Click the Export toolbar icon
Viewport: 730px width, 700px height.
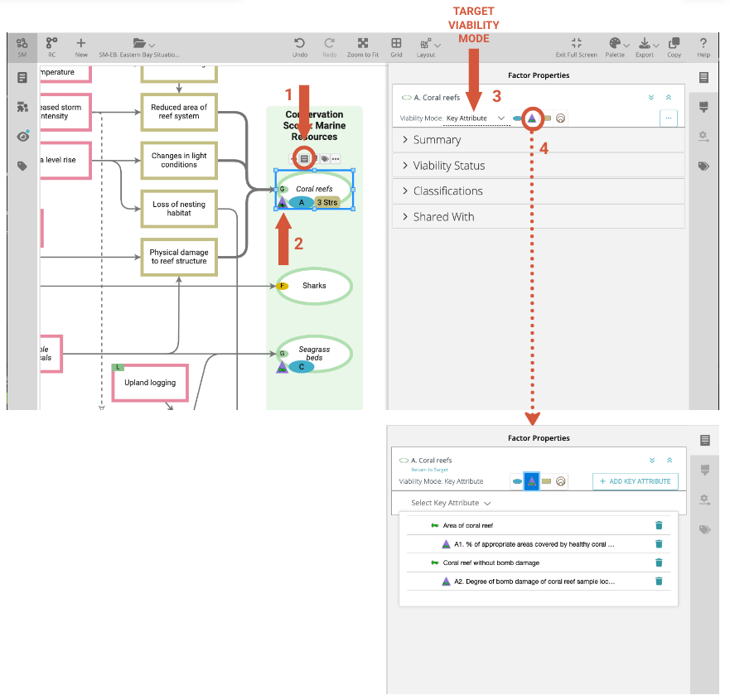(645, 45)
